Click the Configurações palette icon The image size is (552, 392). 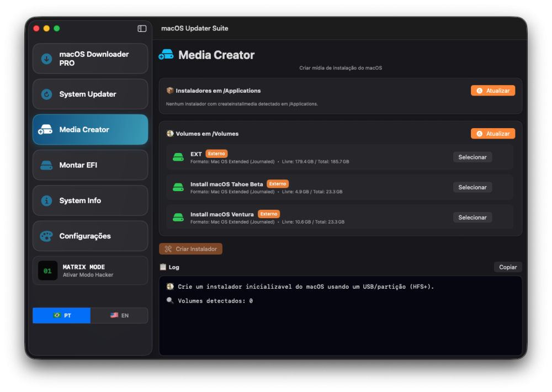46,236
